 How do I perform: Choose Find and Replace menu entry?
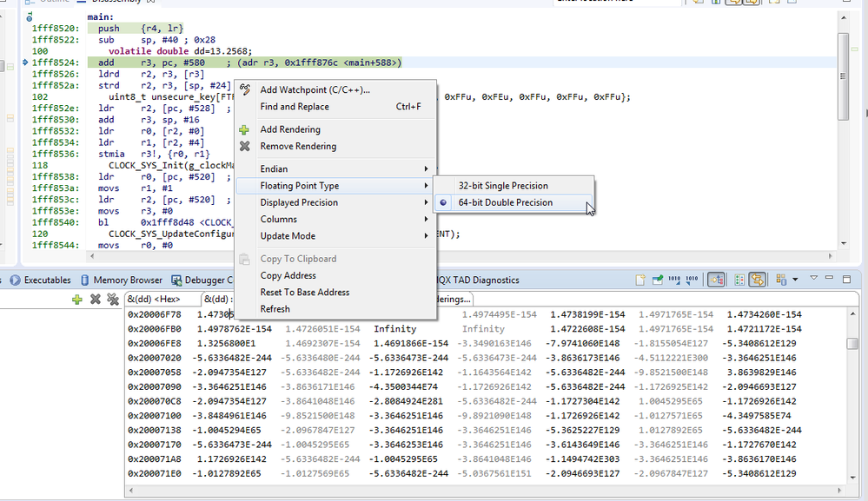pyautogui.click(x=336, y=107)
